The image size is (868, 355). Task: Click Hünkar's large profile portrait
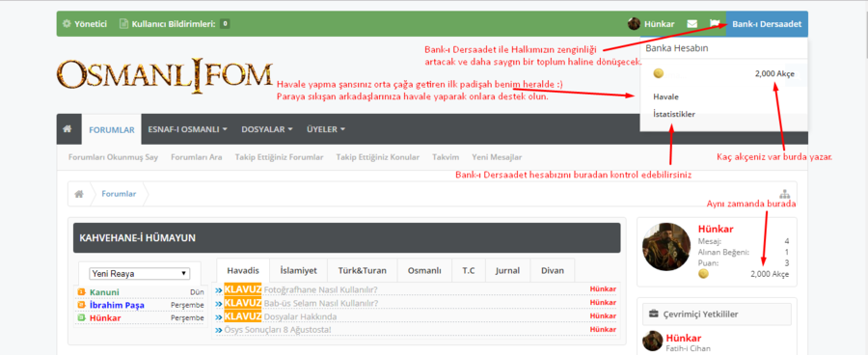click(665, 247)
